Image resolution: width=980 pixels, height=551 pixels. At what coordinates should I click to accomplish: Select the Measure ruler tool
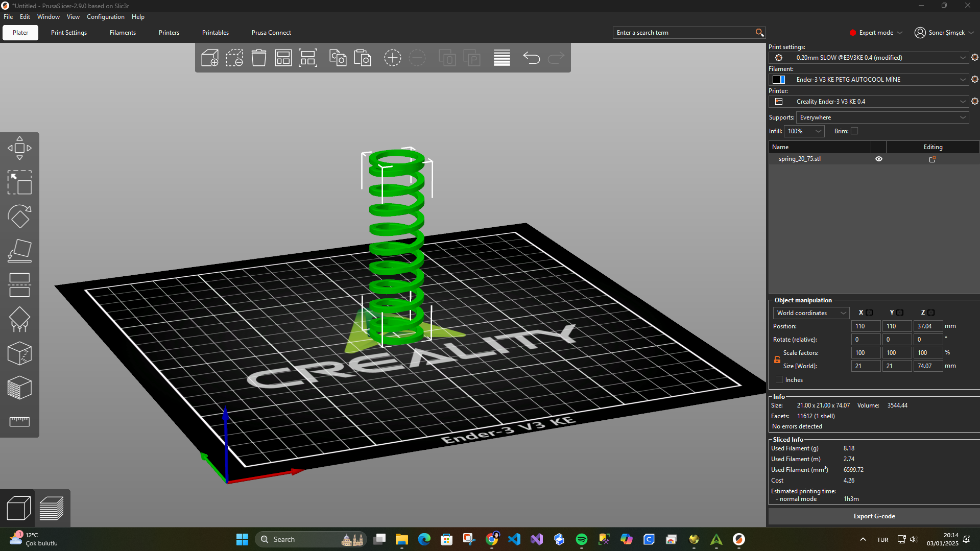click(x=19, y=421)
